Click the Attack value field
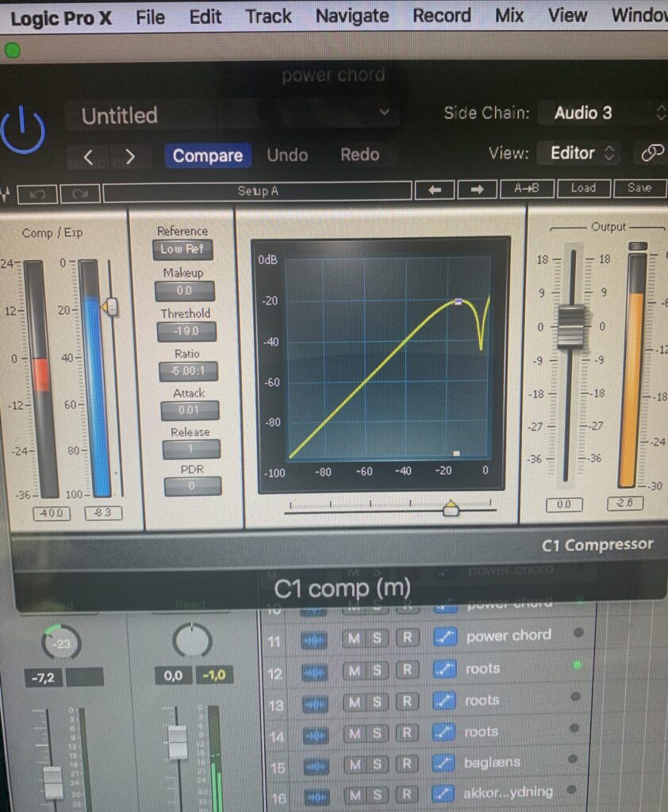 190,410
